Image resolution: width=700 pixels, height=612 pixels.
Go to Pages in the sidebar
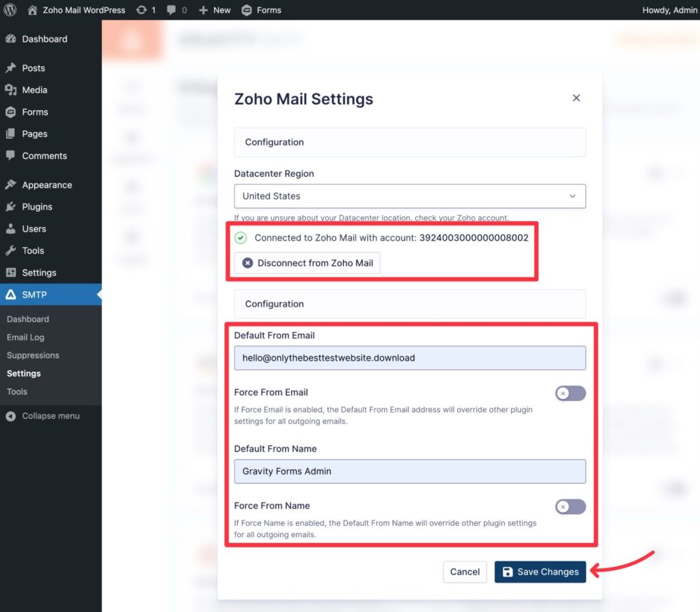tap(34, 134)
